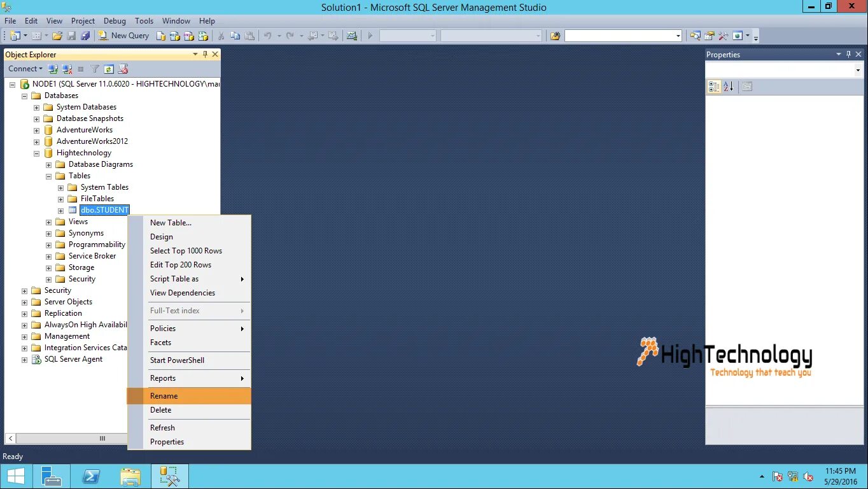Collapse the NODE1 server node
The width and height of the screenshot is (868, 489).
tap(12, 84)
